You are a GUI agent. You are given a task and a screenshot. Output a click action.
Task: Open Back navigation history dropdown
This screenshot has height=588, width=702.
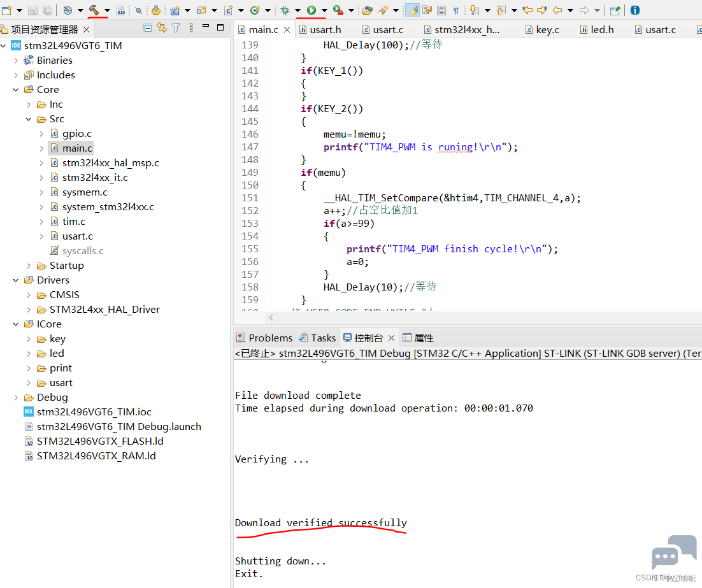point(570,10)
